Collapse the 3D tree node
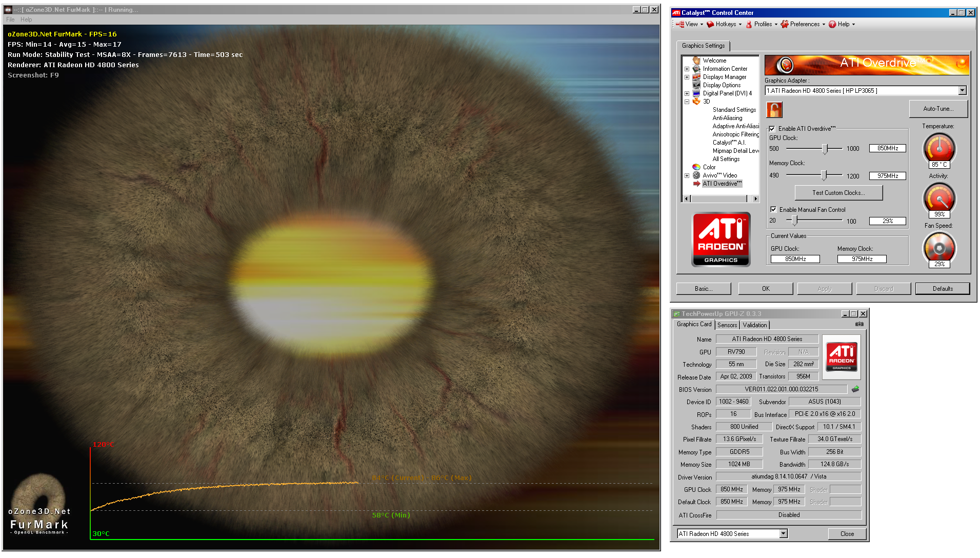The image size is (980, 558). 687,102
